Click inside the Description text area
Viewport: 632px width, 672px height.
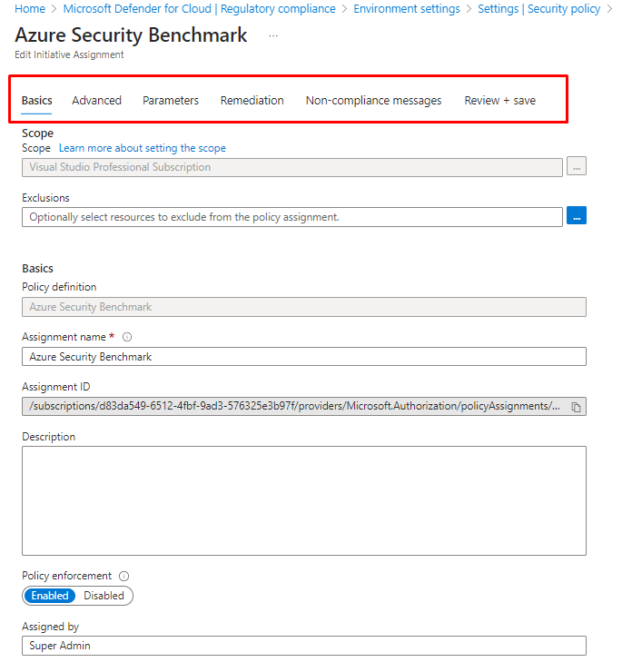pos(303,499)
